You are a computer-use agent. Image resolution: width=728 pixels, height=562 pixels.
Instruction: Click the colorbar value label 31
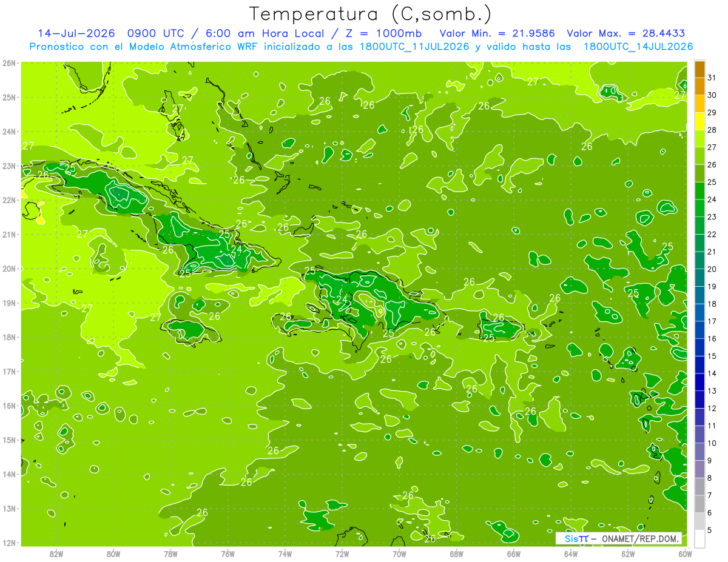712,78
